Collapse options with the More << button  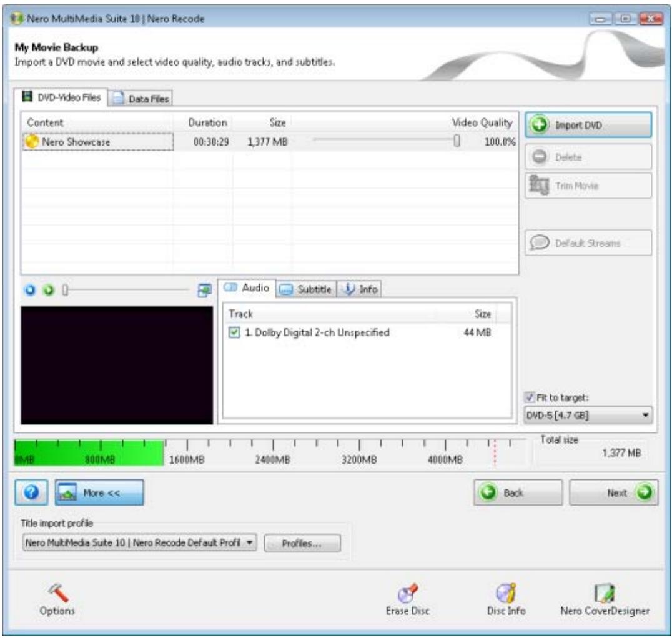[99, 492]
